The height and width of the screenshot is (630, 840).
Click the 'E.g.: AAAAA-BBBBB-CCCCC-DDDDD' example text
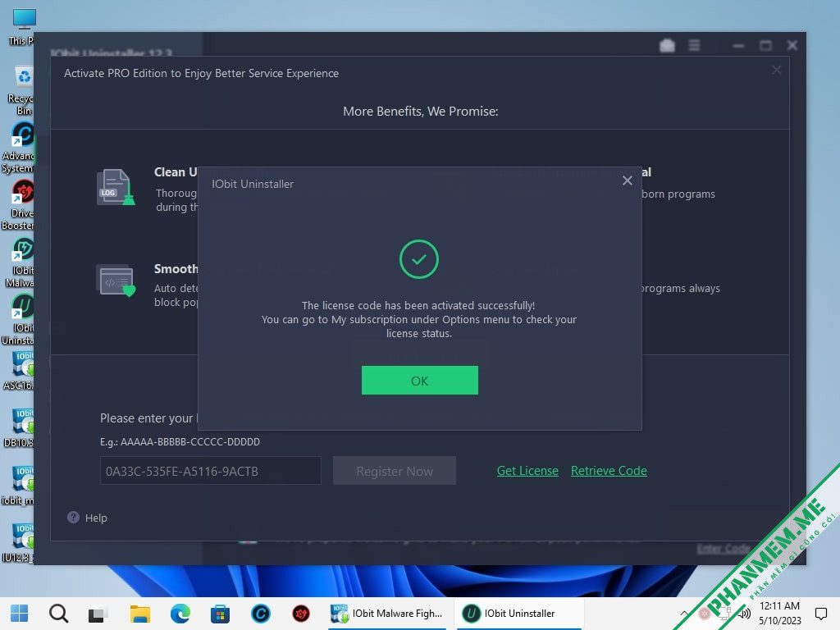pyautogui.click(x=180, y=442)
